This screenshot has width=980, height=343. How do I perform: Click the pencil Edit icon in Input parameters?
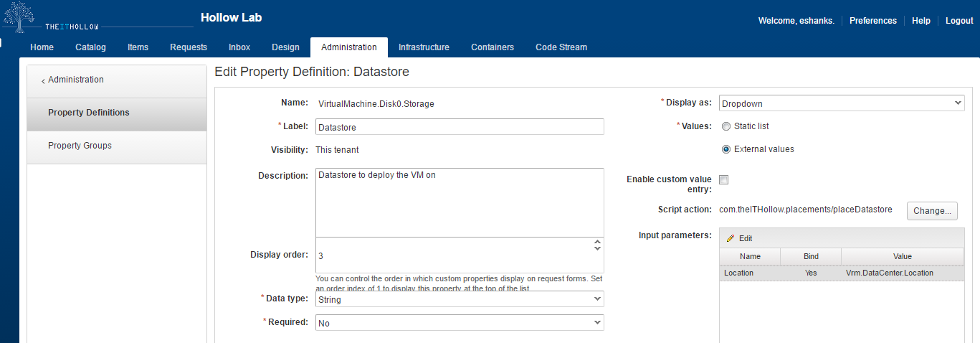[x=731, y=238]
